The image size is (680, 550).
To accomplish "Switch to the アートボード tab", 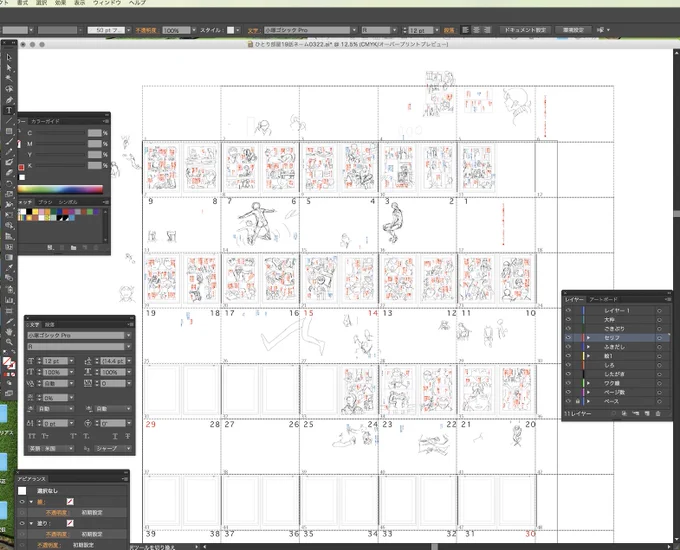I will coord(603,299).
